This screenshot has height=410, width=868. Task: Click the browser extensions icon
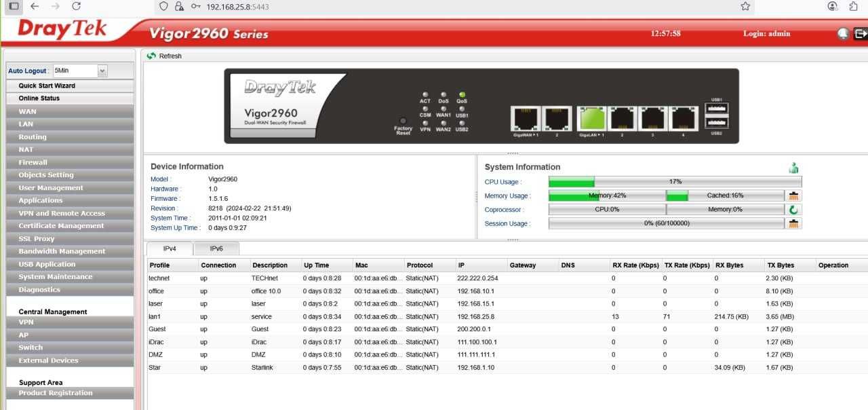click(x=853, y=6)
